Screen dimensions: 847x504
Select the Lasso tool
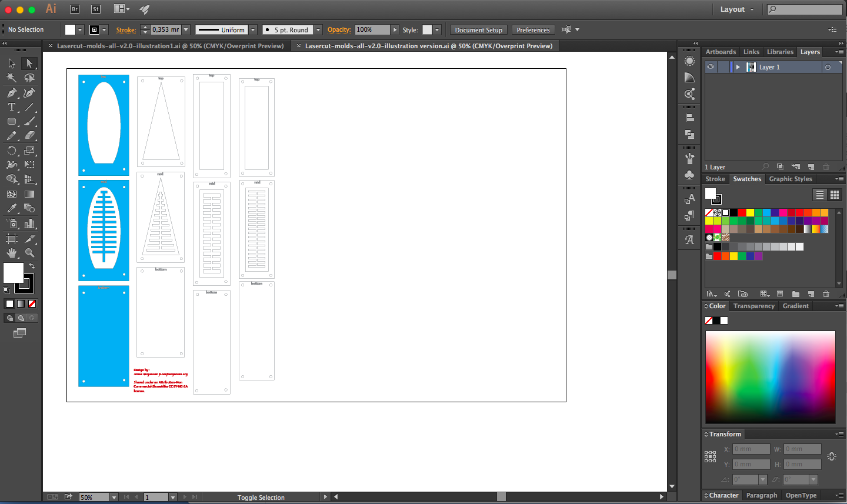coord(29,78)
